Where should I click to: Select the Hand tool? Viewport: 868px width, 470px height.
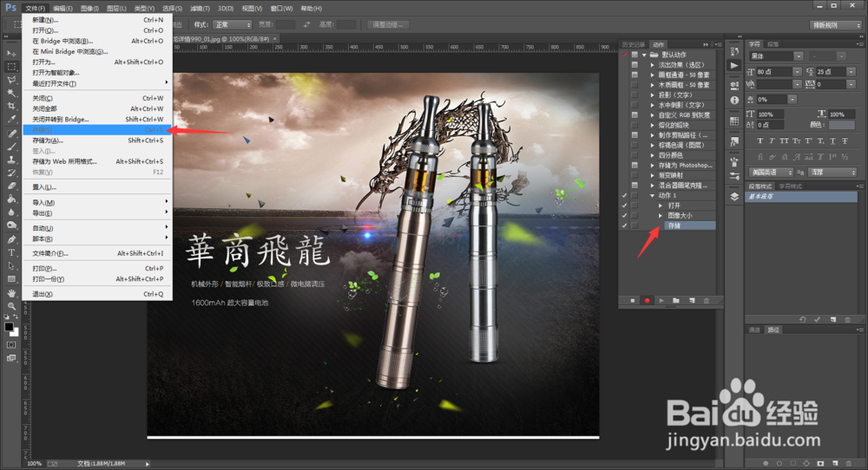(x=11, y=293)
